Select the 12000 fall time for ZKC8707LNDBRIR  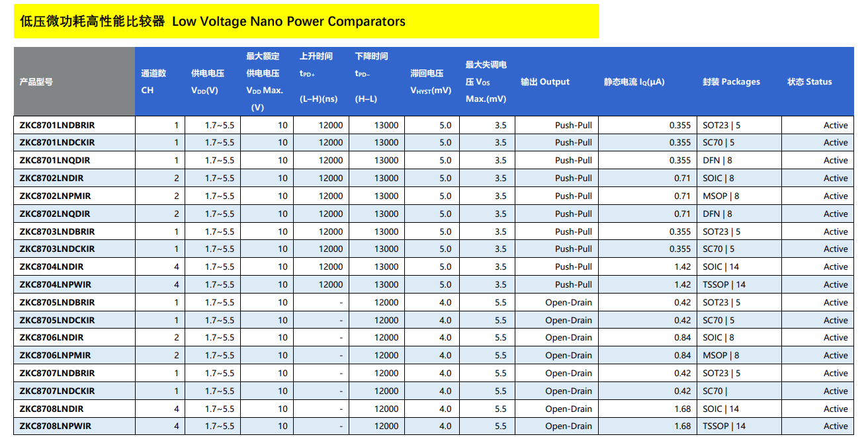pyautogui.click(x=386, y=374)
